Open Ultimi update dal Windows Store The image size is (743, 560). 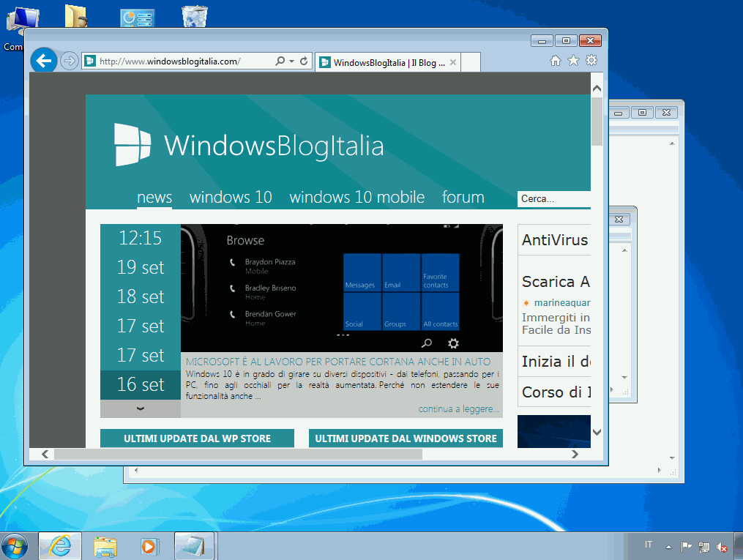click(x=406, y=438)
